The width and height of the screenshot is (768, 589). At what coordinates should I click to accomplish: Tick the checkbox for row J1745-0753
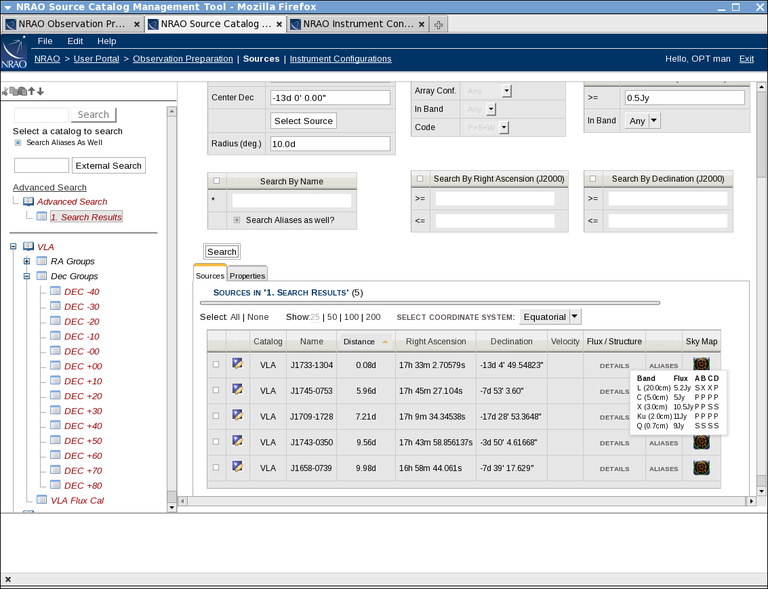(x=216, y=390)
